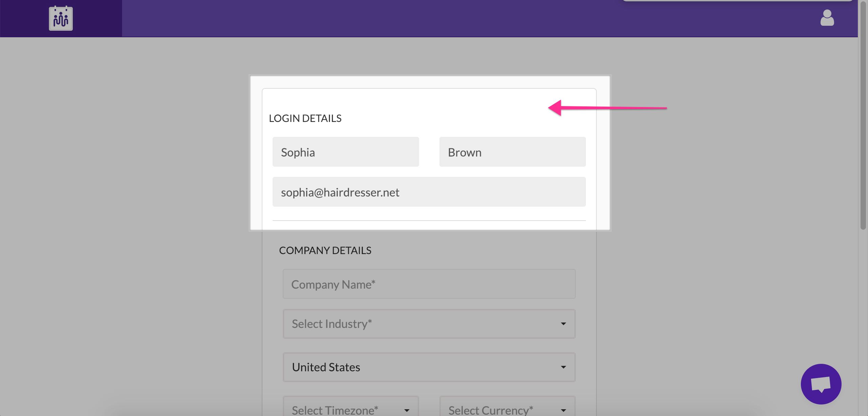Click the Select Industry dropdown chevron
The width and height of the screenshot is (868, 416).
[x=563, y=324]
